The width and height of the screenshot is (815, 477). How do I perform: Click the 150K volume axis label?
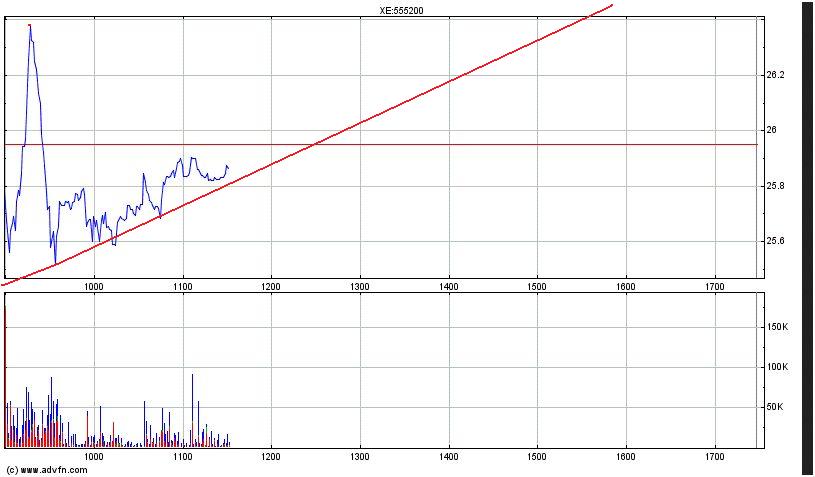pos(778,327)
